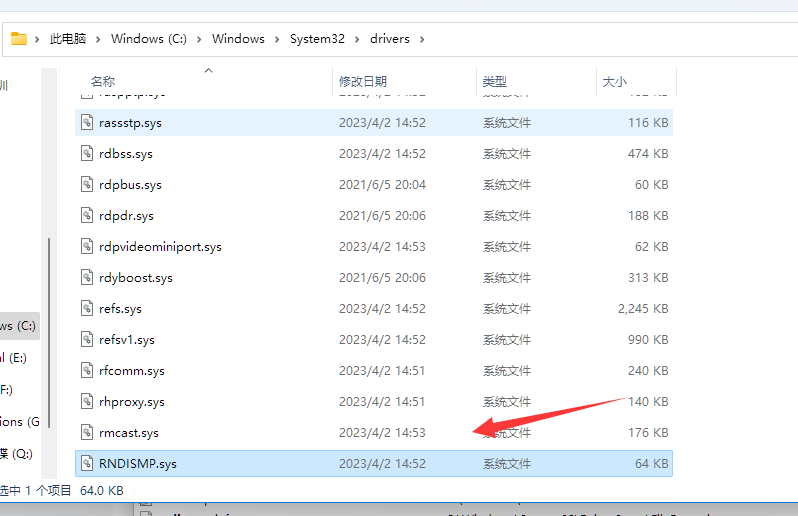Click the rfcomm.sys file icon

[87, 370]
